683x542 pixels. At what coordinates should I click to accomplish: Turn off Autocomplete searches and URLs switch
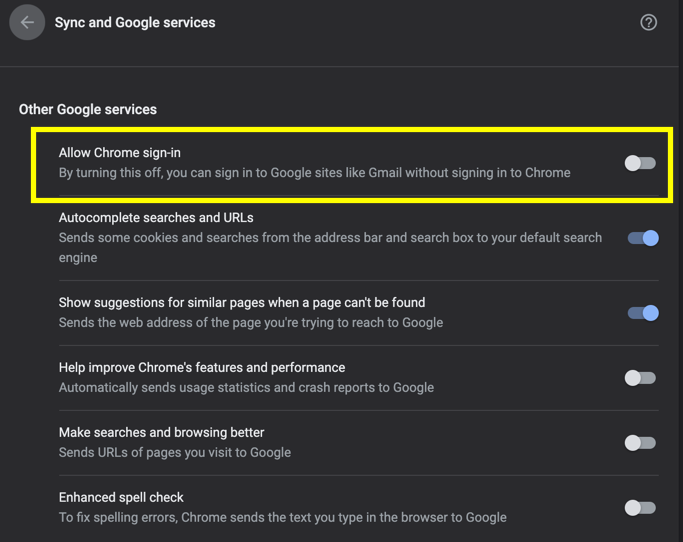[x=642, y=238]
